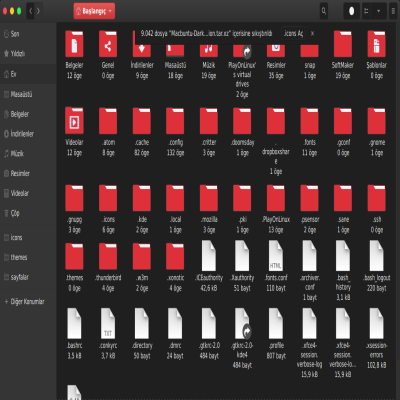Image resolution: width=400 pixels, height=400 pixels.
Task: Select İndirilenler in the sidebar
Action: tap(19, 134)
